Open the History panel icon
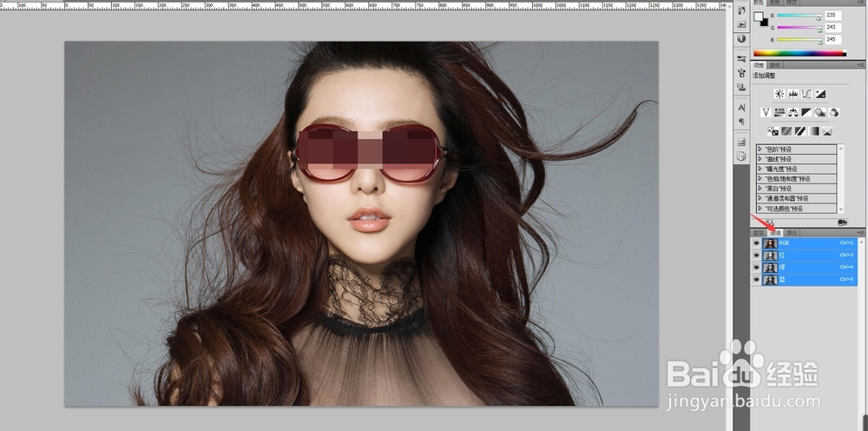The height and width of the screenshot is (431, 868). [x=741, y=10]
